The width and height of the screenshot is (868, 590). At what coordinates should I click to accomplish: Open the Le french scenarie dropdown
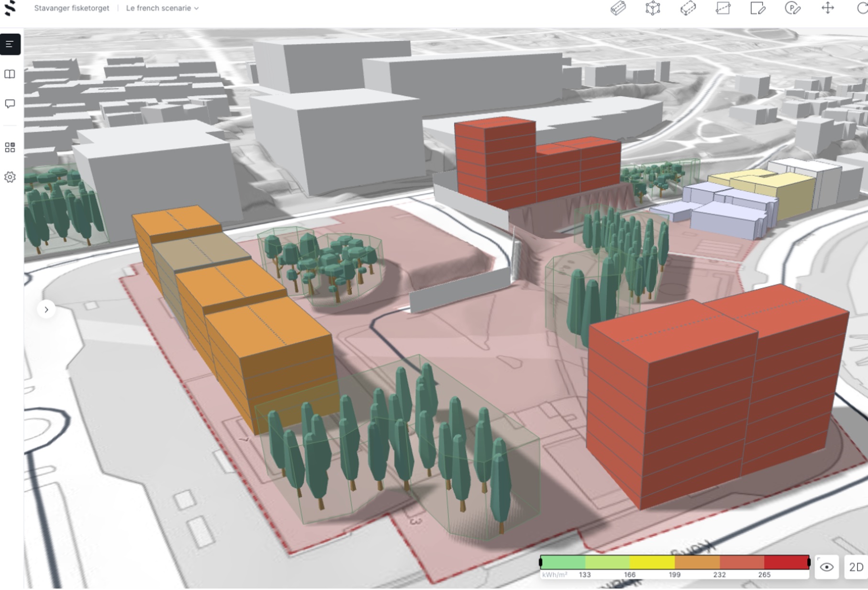coord(162,8)
